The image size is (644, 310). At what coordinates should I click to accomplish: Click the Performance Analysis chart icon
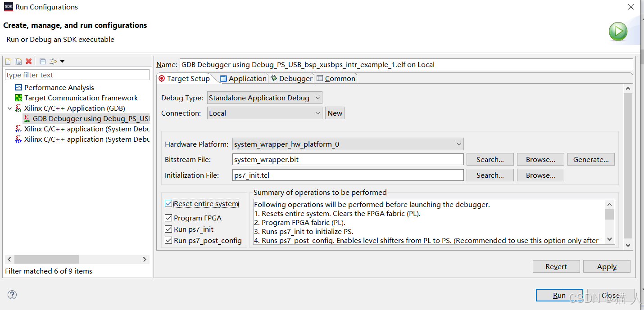18,87
